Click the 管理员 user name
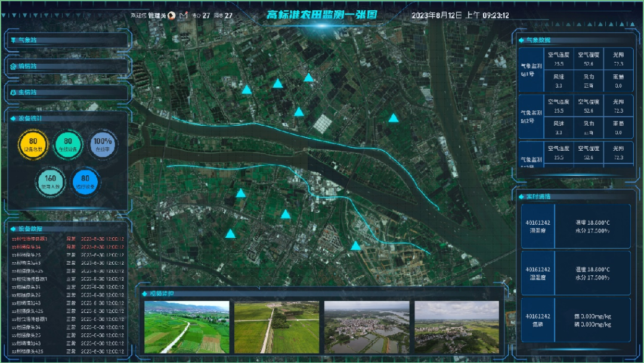The height and width of the screenshot is (363, 644). (x=157, y=15)
